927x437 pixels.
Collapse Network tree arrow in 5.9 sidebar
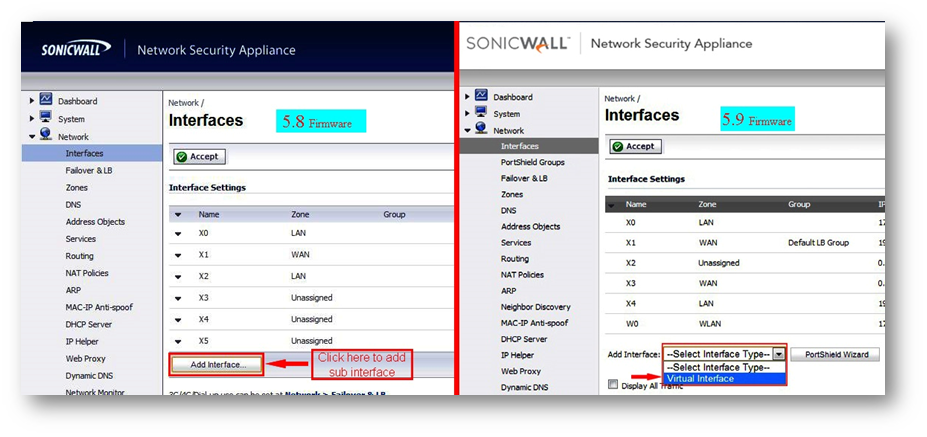point(468,131)
